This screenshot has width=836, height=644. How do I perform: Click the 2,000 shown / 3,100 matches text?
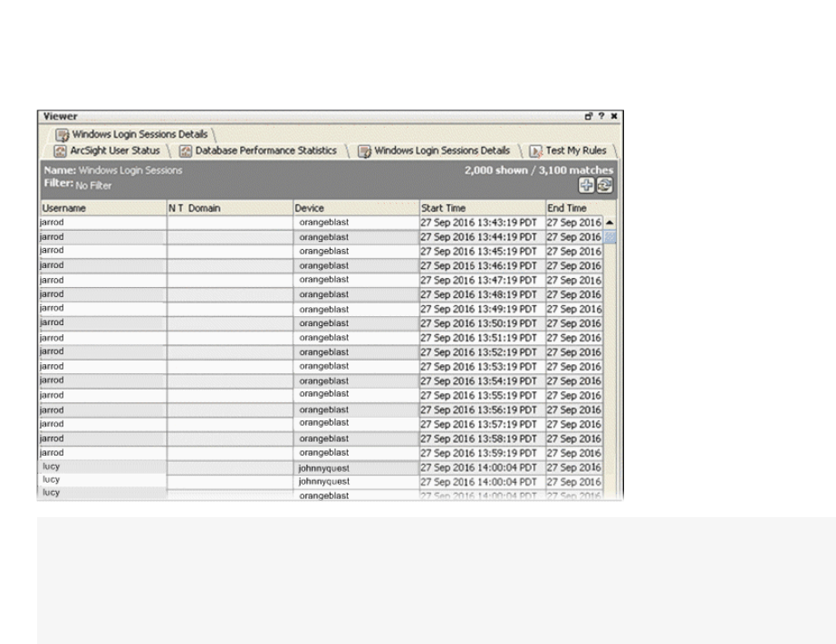(x=539, y=170)
